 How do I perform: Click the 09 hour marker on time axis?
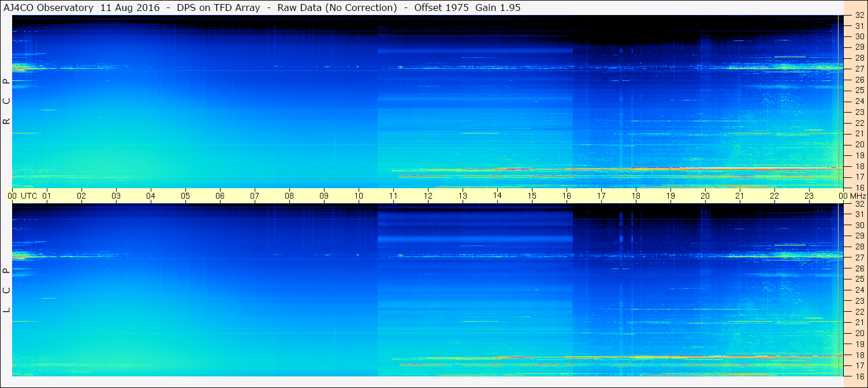[324, 196]
